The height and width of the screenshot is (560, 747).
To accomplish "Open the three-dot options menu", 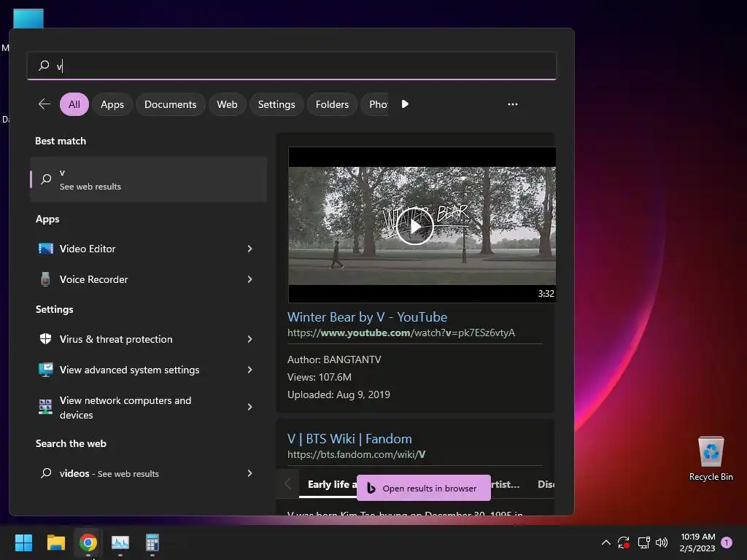I will (x=513, y=104).
